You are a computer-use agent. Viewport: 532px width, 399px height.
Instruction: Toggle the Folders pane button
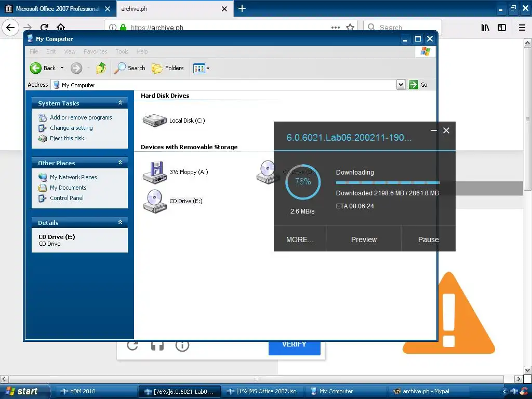168,68
